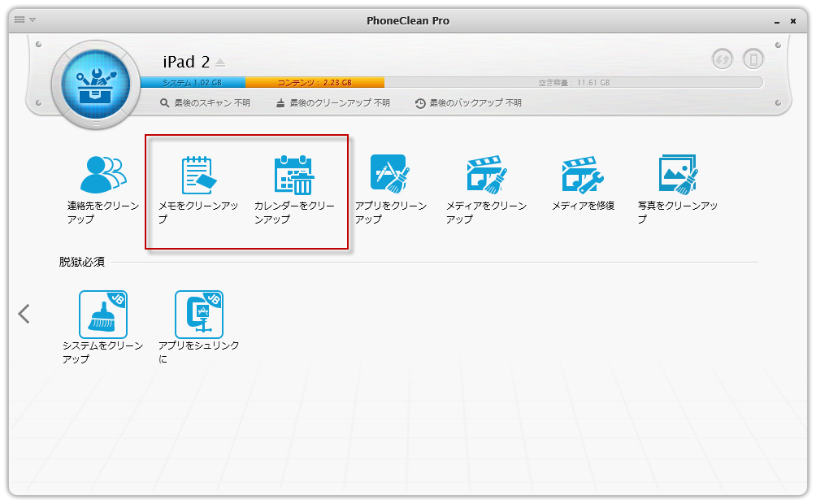Open the app shrink (アプリをシュリンクに) icon
Viewport: 816px width, 504px height.
(199, 315)
